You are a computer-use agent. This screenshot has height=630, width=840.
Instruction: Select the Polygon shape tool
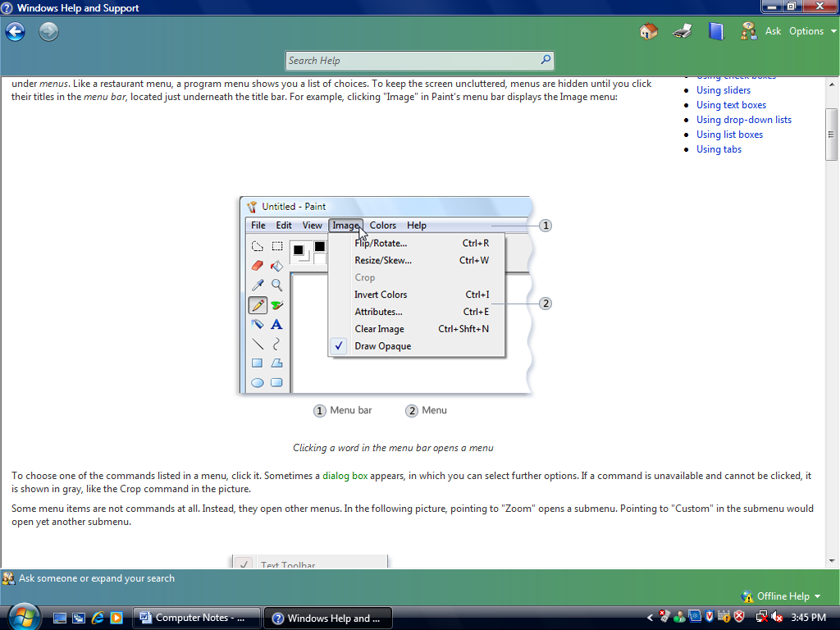click(277, 363)
